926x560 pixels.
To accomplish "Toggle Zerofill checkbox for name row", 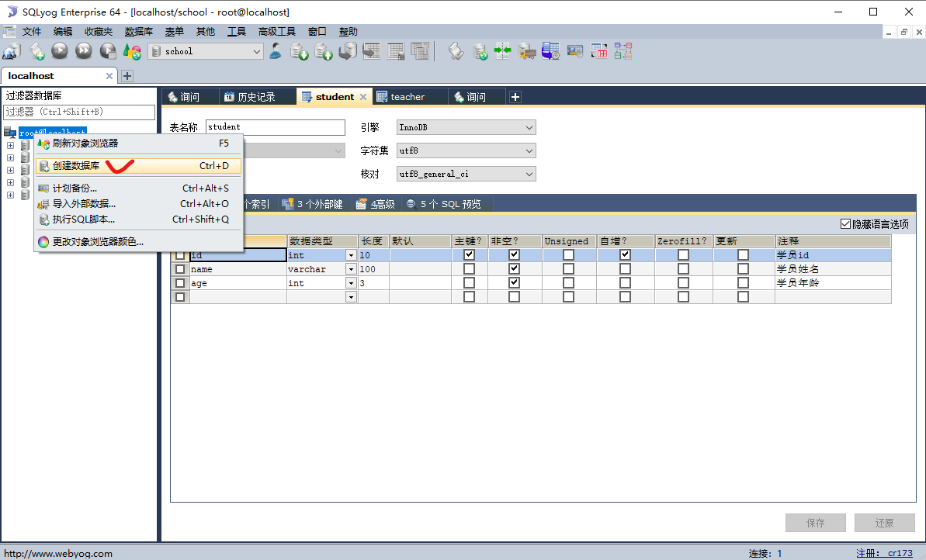I will (x=683, y=269).
